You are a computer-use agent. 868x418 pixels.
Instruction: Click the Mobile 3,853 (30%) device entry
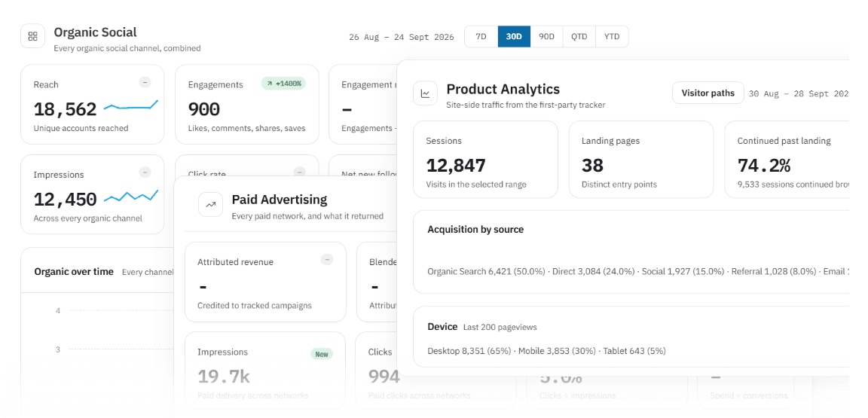coord(558,351)
